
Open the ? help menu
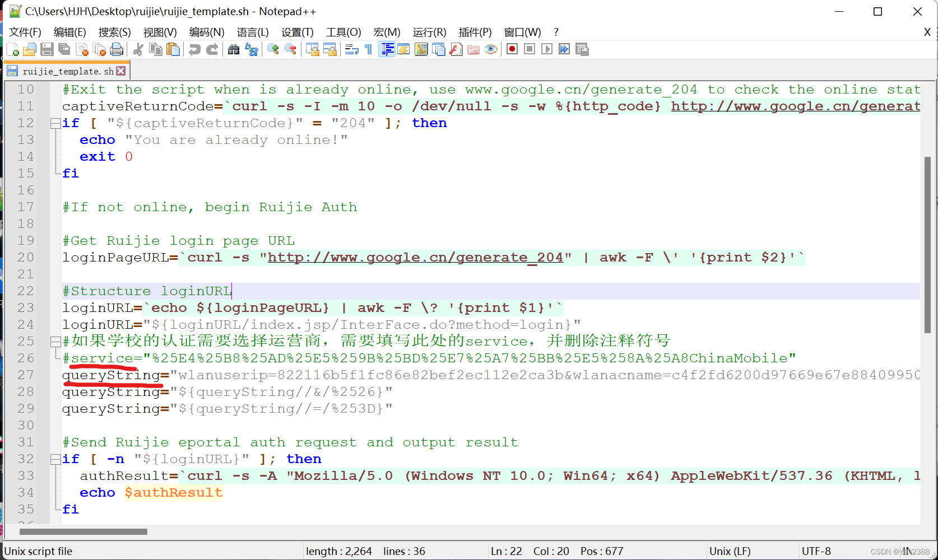tap(556, 32)
